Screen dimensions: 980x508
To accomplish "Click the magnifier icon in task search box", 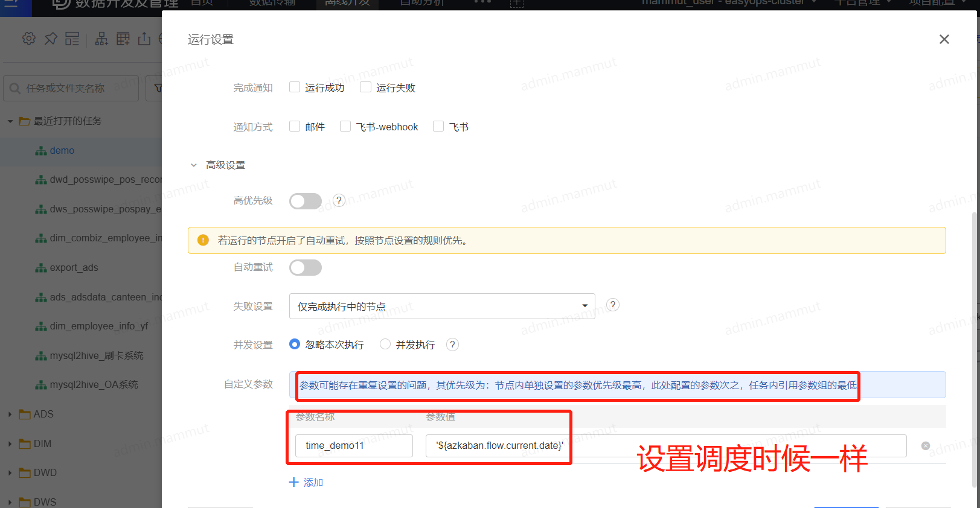I will (16, 89).
